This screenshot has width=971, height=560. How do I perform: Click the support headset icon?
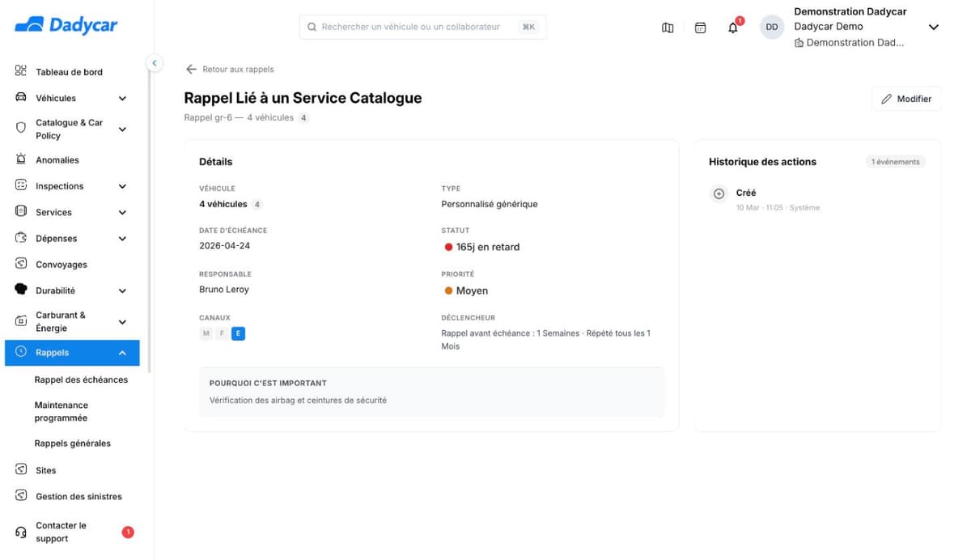(x=21, y=532)
